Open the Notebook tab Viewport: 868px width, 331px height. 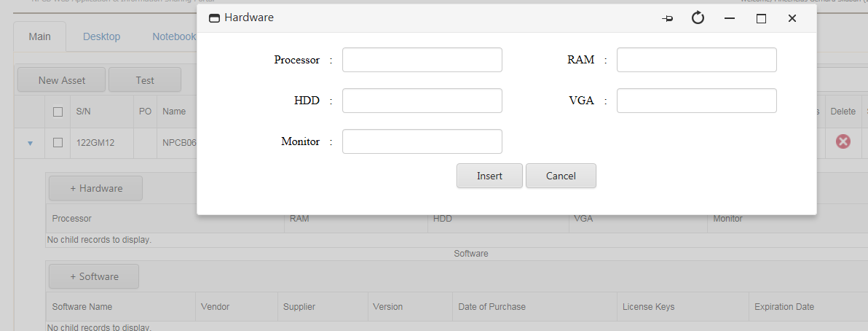coord(173,36)
